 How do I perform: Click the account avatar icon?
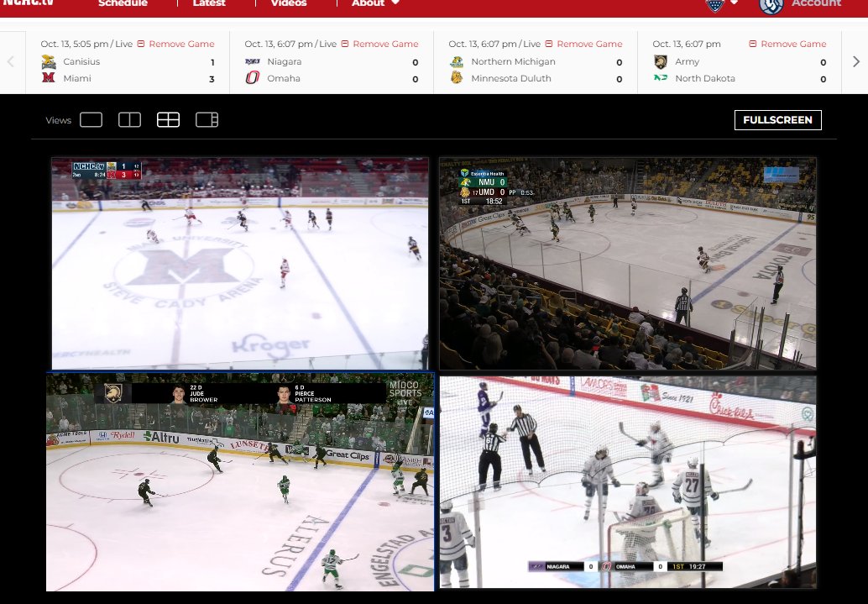click(x=771, y=4)
